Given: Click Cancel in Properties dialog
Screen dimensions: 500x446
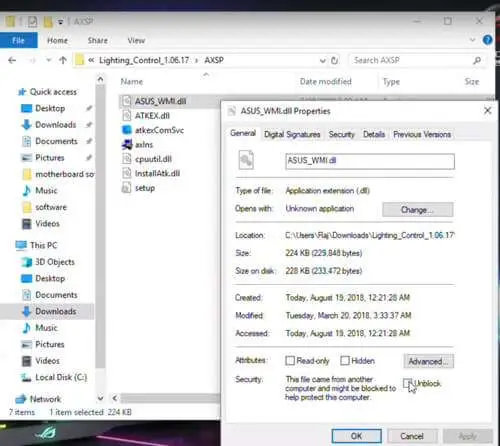Looking at the screenshot, I should coord(412,436).
